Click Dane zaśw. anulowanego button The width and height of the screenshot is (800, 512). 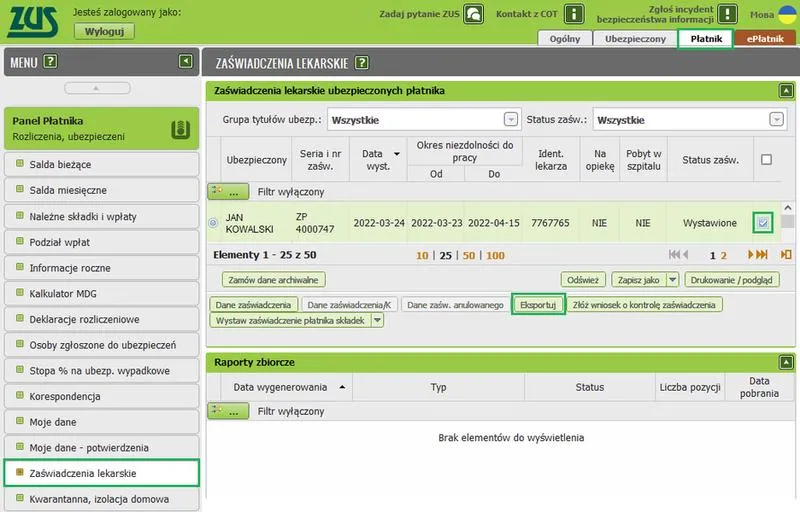point(455,304)
